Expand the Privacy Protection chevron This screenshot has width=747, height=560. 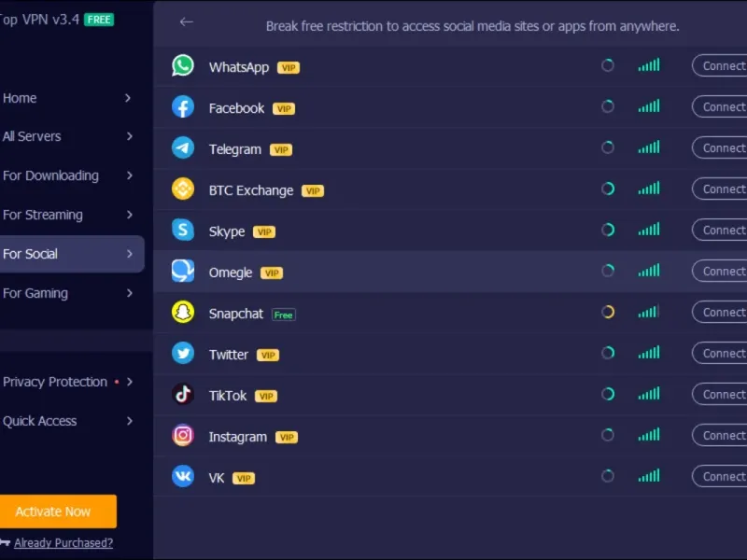129,382
